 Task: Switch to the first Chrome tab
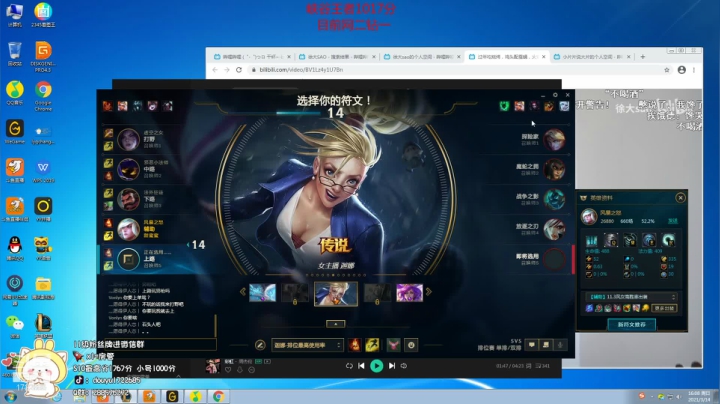pos(252,57)
